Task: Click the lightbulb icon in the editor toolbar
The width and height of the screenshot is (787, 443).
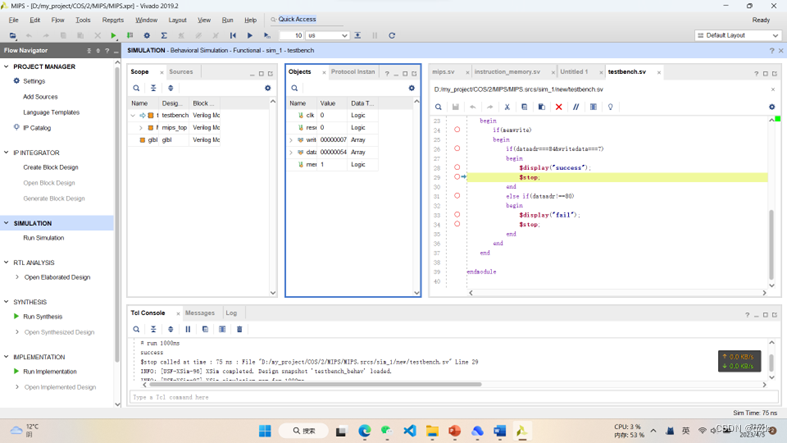Action: tap(610, 107)
